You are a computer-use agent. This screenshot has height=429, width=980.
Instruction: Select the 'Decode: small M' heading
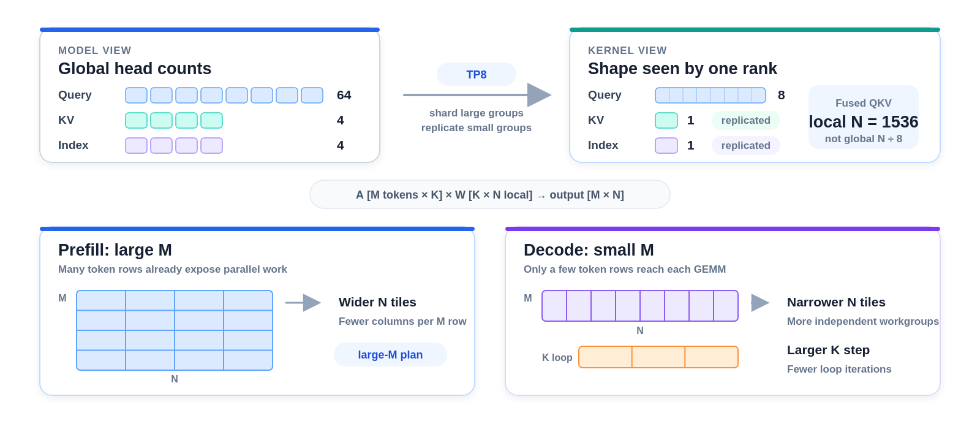589,250
